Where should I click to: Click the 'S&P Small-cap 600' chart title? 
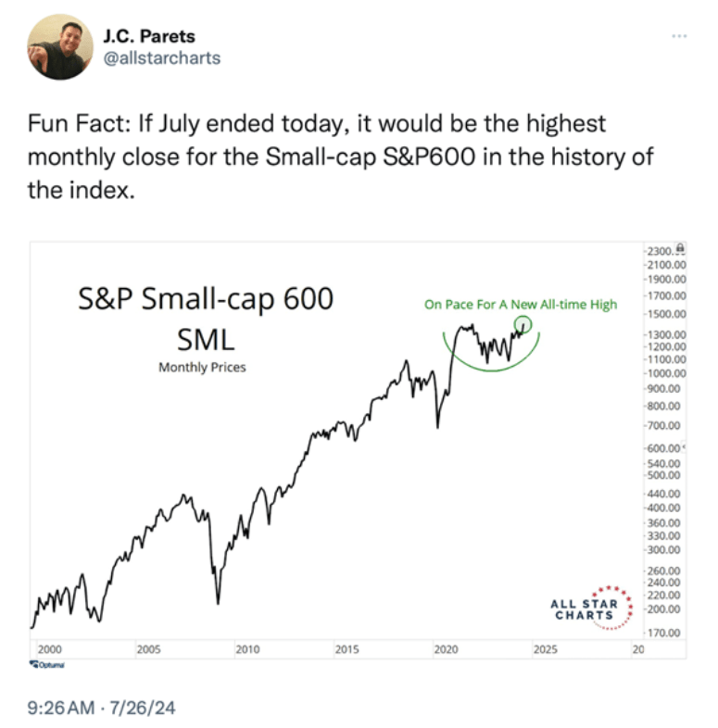point(203,301)
